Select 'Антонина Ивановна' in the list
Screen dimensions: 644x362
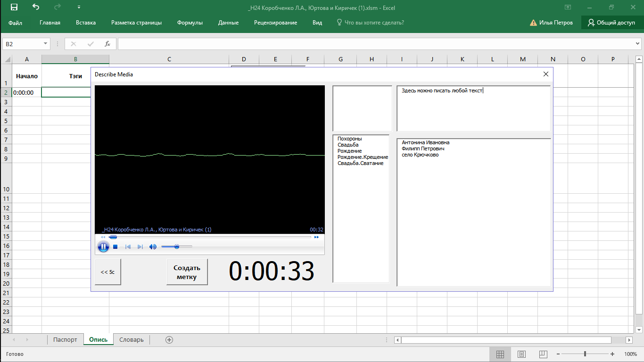click(x=426, y=142)
